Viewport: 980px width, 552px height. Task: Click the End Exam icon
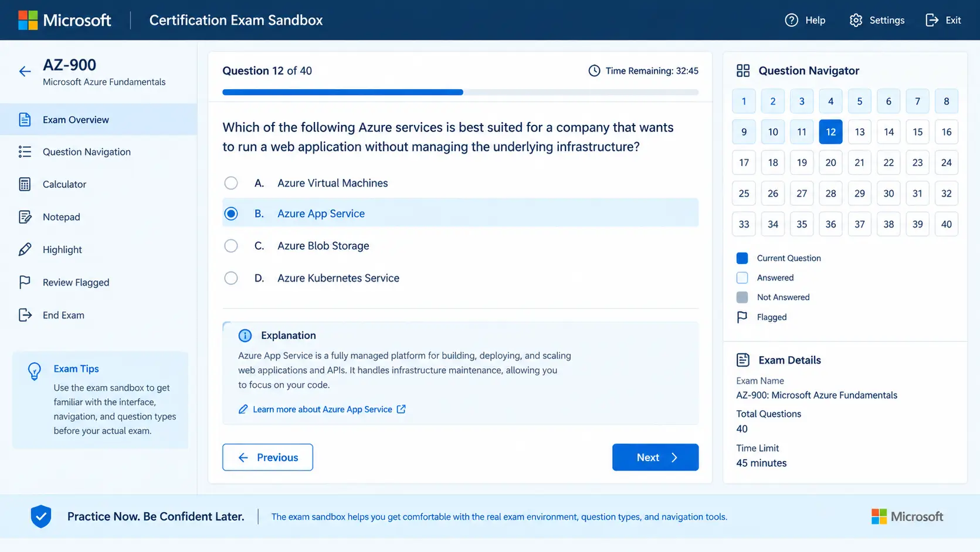click(25, 315)
